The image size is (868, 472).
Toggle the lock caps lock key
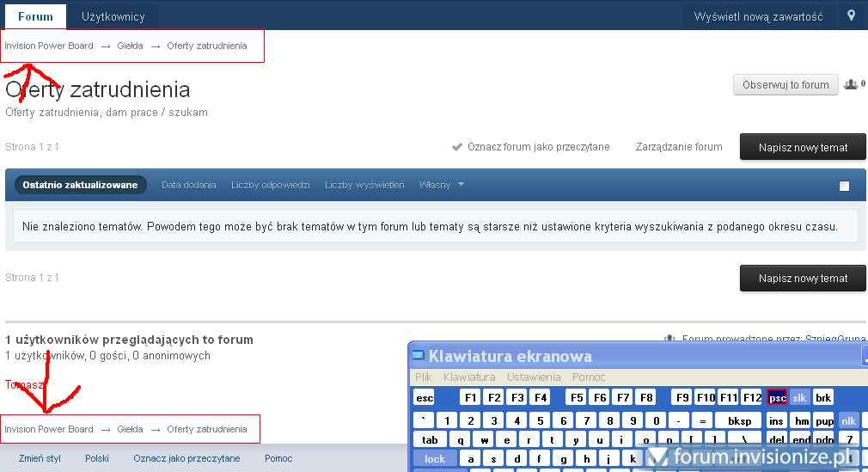(435, 459)
